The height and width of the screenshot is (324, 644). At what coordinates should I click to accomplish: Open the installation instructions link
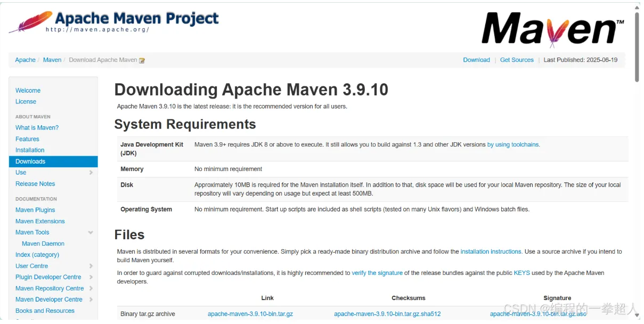[x=491, y=252]
